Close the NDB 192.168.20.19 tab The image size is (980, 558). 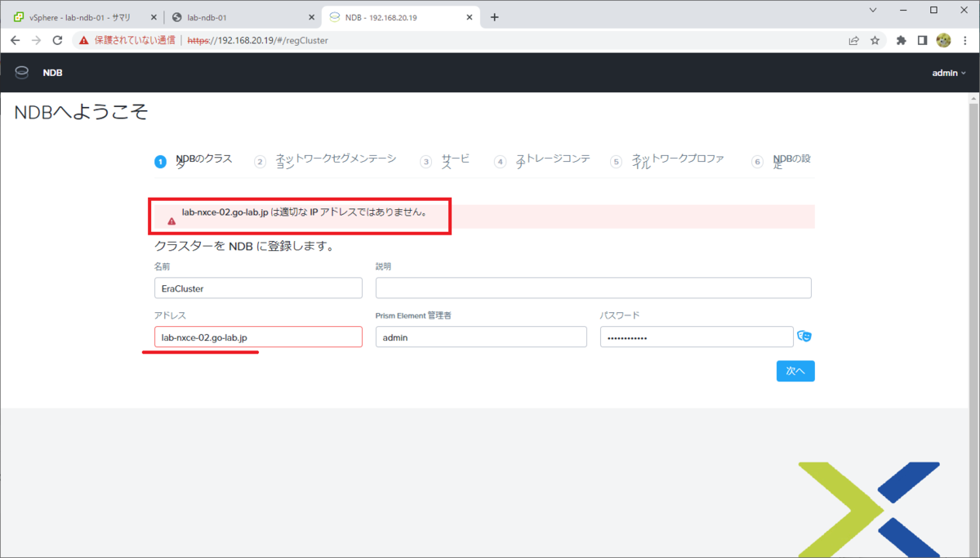point(470,17)
